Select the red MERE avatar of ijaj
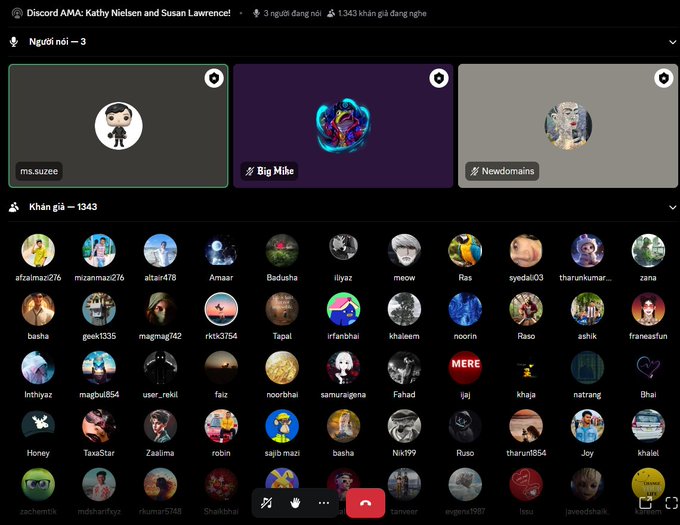The height and width of the screenshot is (525, 680). [465, 368]
